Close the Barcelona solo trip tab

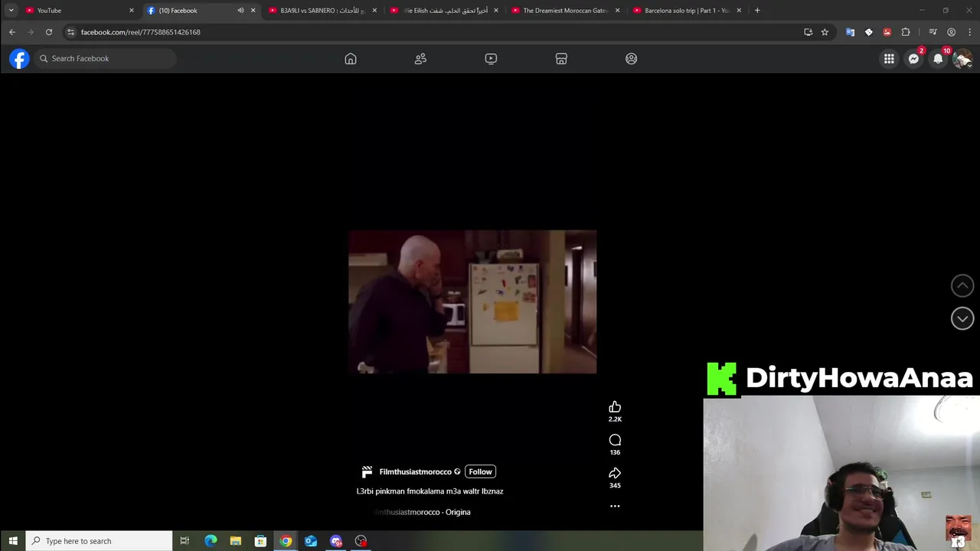click(x=739, y=11)
